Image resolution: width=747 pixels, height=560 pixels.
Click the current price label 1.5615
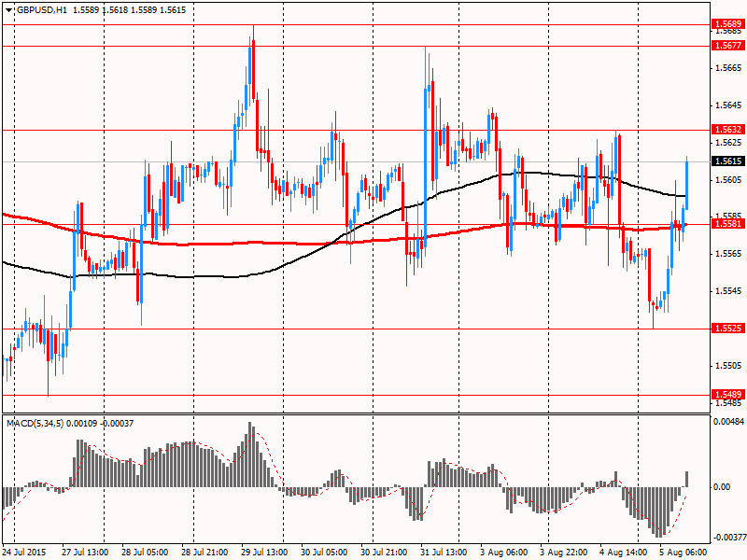pos(726,161)
